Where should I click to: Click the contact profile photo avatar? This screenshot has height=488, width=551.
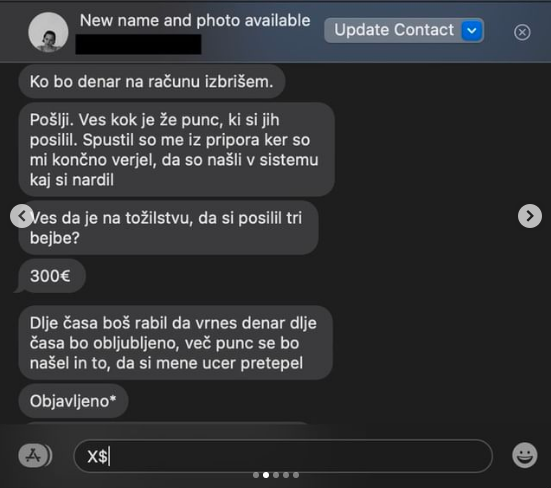[48, 32]
